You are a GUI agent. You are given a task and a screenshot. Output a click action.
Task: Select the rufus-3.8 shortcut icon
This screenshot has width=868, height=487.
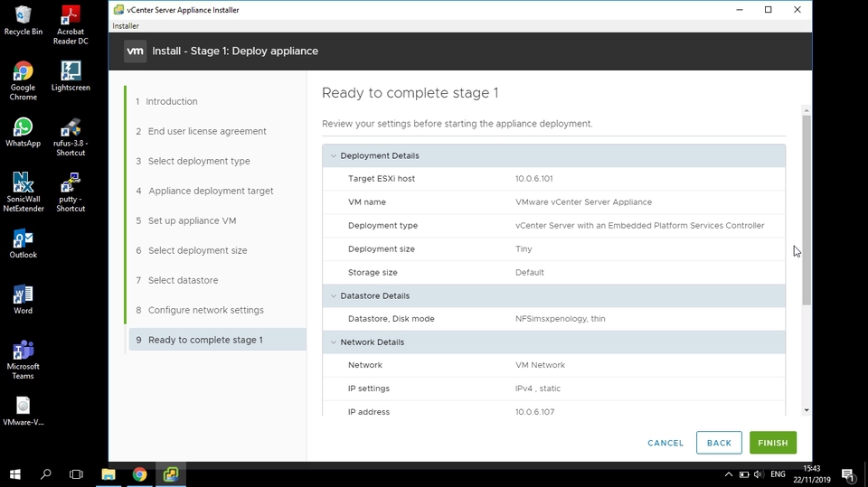pyautogui.click(x=71, y=137)
